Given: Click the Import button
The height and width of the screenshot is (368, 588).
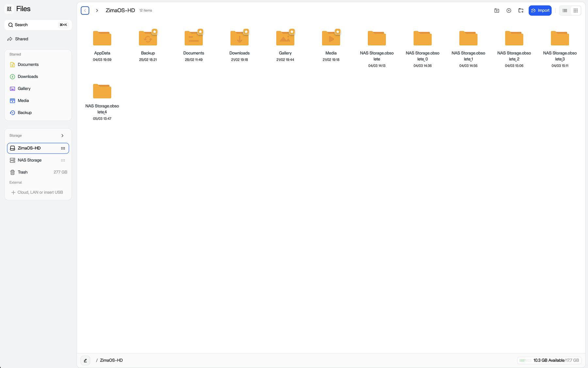Looking at the screenshot, I should click(540, 10).
